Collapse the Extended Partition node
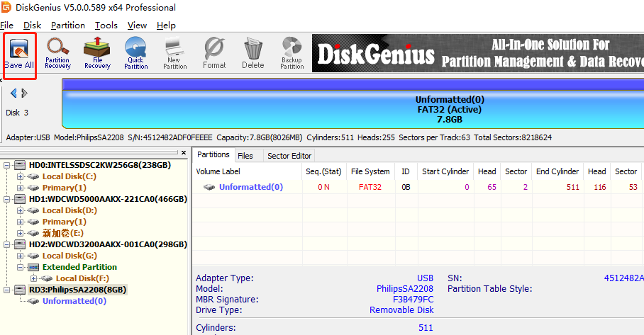The image size is (644, 335). point(21,267)
